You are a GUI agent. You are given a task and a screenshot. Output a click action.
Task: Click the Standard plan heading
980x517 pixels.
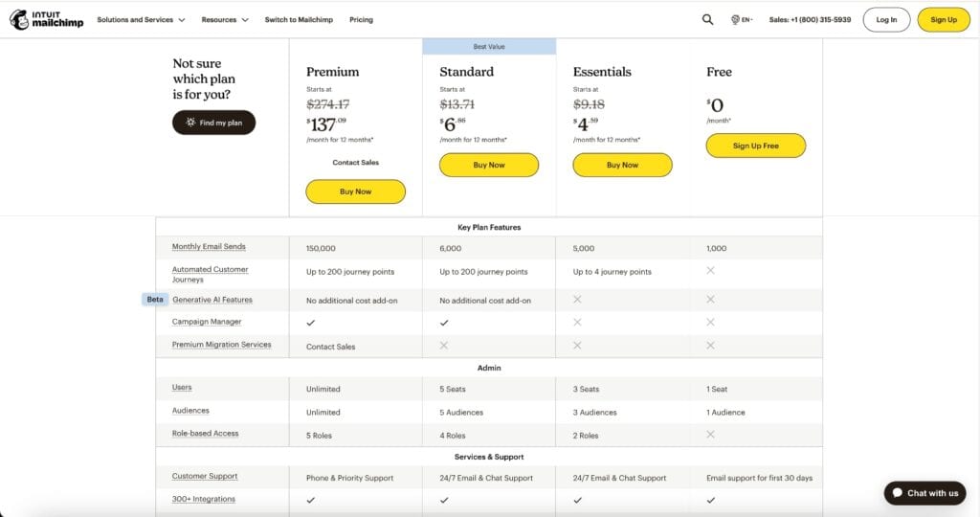(x=466, y=72)
